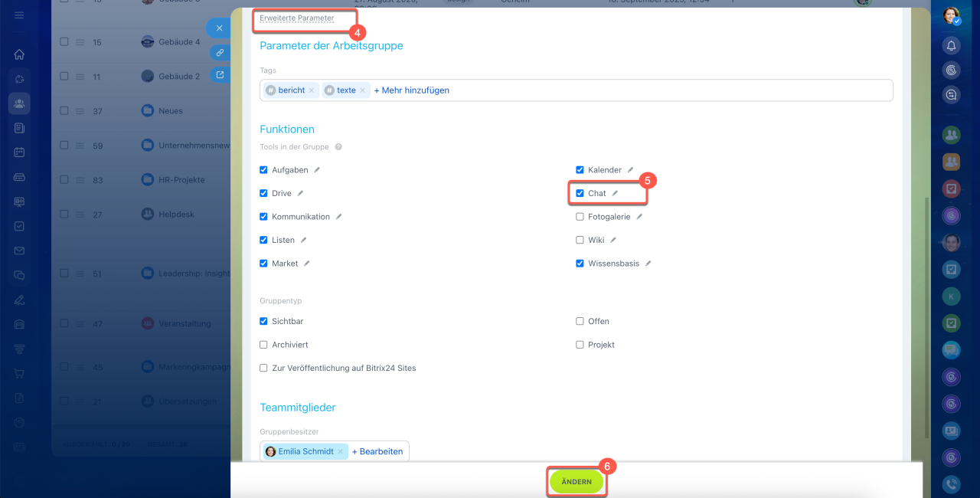Edit the Aufgaben tool name with pencil
The image size is (980, 498).
tap(317, 170)
